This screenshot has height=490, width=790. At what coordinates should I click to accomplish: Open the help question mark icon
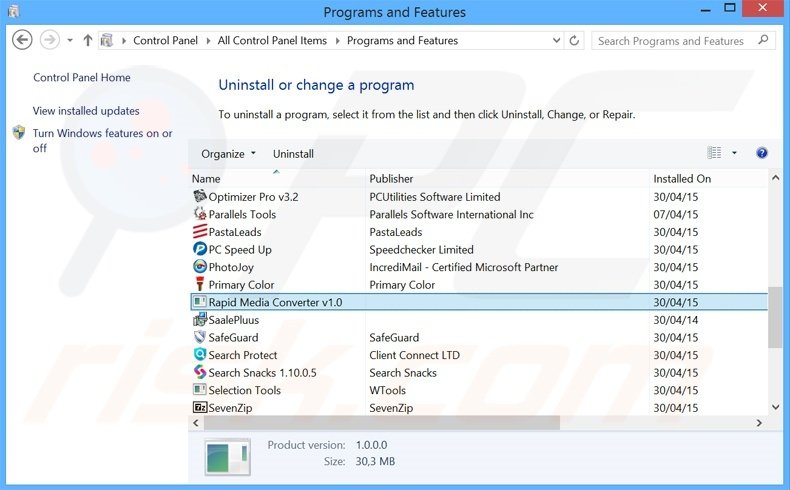tap(762, 153)
